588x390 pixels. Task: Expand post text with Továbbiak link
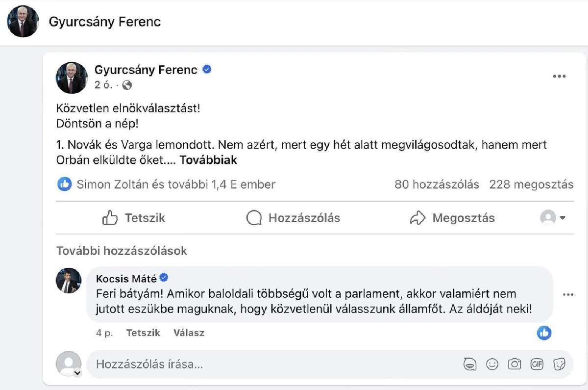pos(208,160)
